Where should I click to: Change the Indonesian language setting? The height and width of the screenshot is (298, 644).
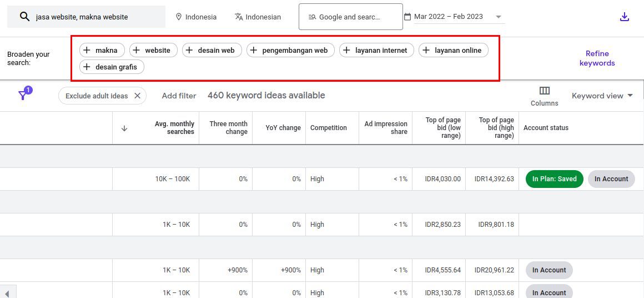pos(258,17)
